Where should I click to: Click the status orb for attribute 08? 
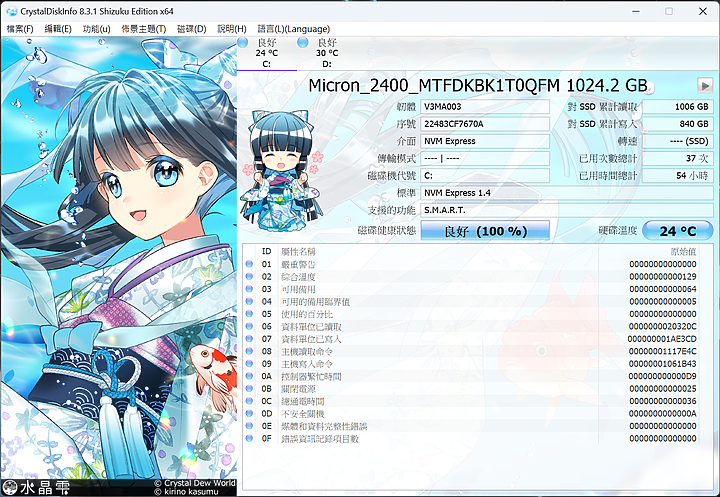249,351
